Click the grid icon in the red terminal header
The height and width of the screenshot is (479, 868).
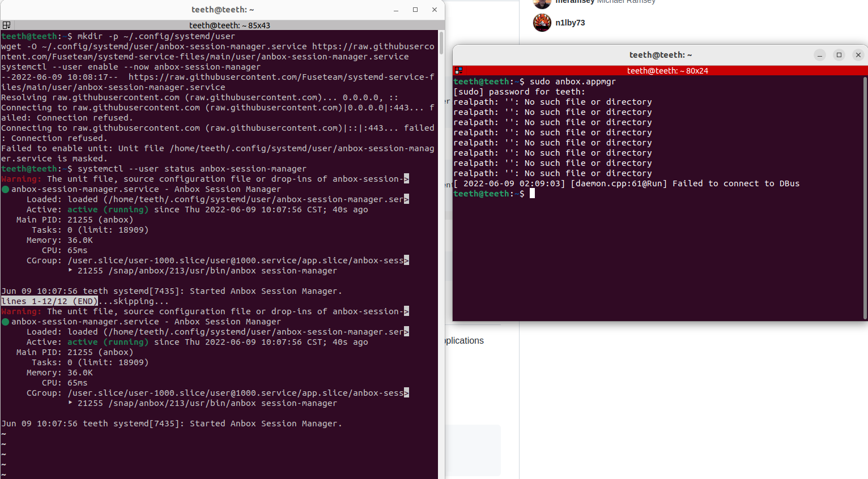(x=457, y=71)
